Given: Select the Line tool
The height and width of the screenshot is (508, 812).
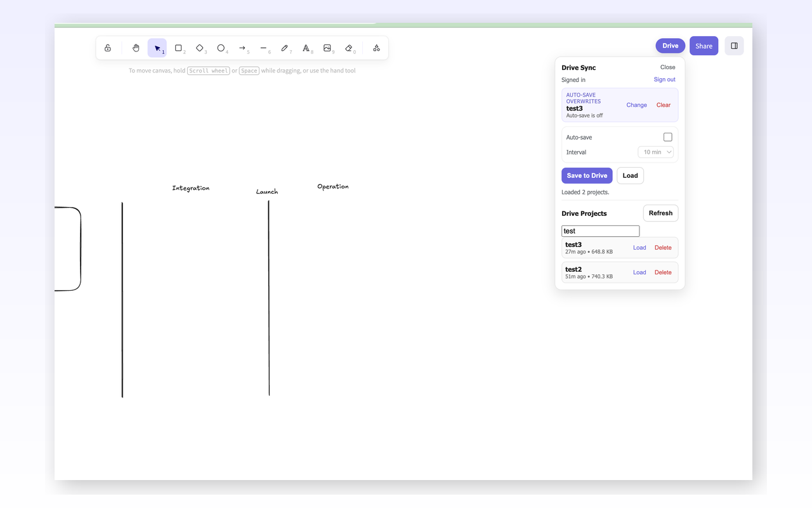Looking at the screenshot, I should click(x=263, y=48).
